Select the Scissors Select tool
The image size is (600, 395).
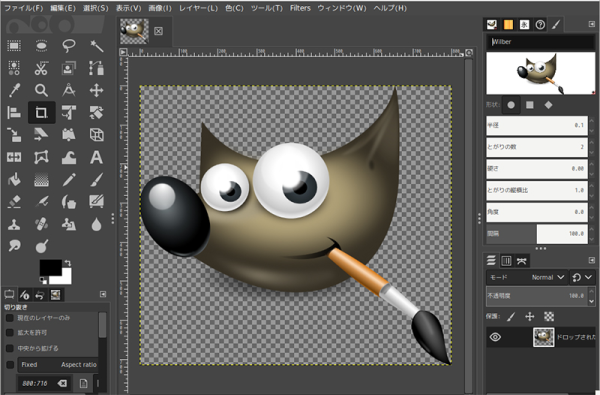41,68
